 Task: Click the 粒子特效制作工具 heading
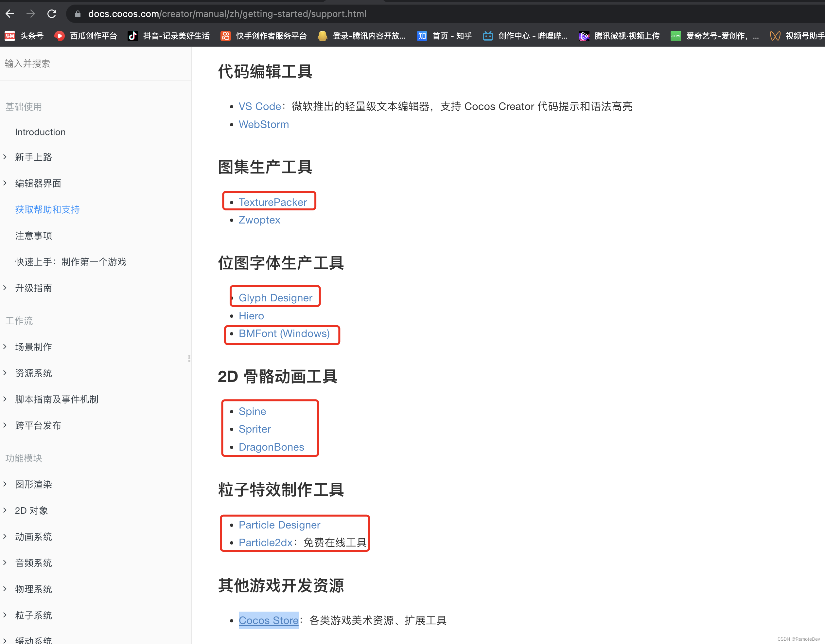281,490
